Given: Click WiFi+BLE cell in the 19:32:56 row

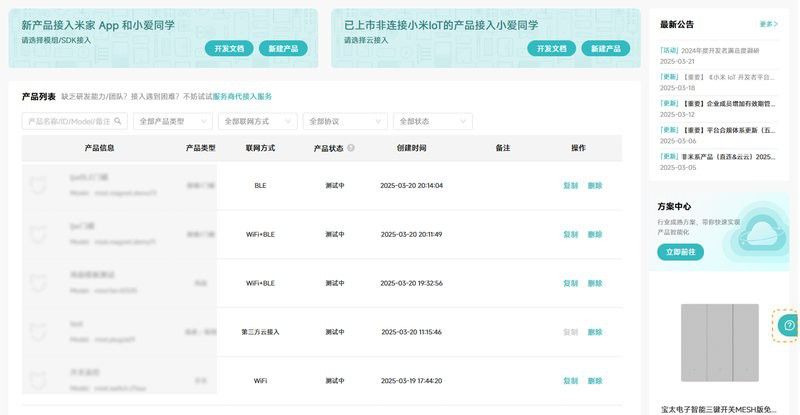Looking at the screenshot, I should coord(260,283).
